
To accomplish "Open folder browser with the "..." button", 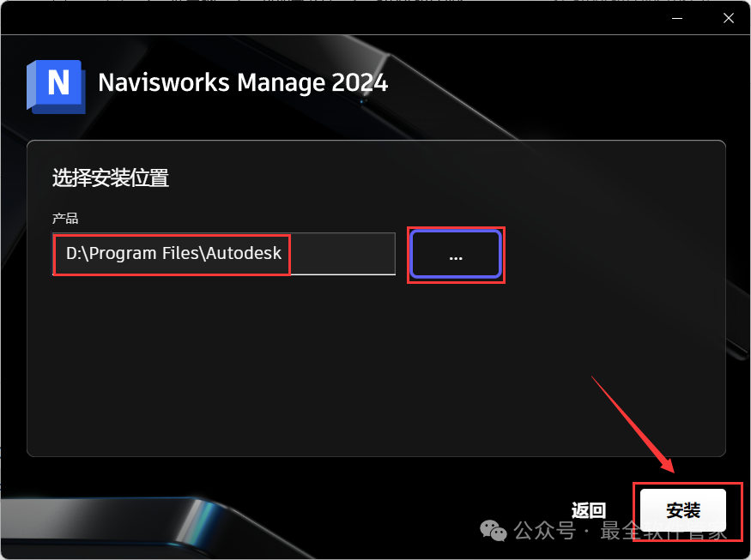I will coord(456,255).
